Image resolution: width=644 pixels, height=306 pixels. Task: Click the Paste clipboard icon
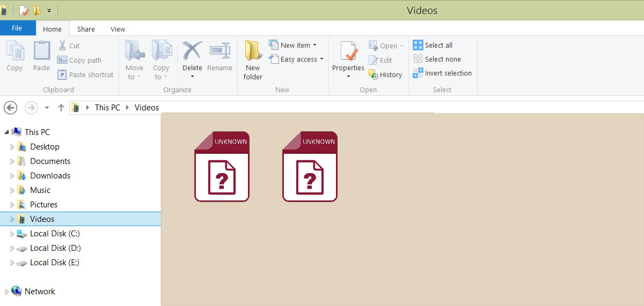(x=41, y=51)
